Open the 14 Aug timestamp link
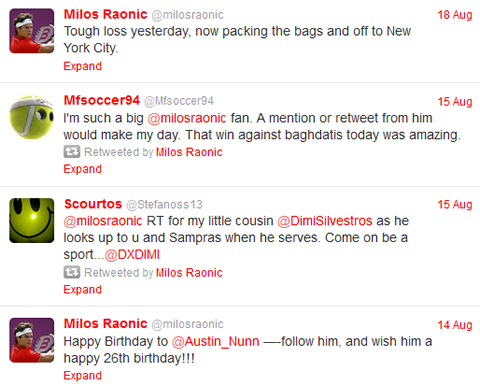The width and height of the screenshot is (480, 386). 455,325
